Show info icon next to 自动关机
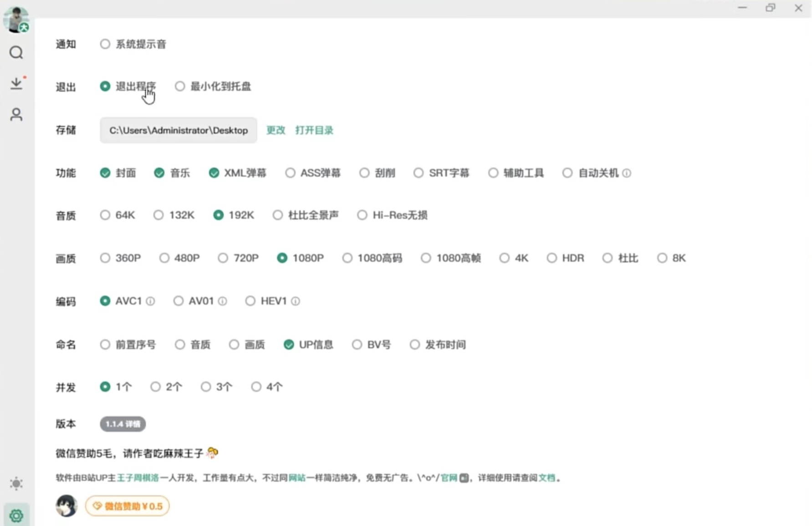 tap(627, 173)
